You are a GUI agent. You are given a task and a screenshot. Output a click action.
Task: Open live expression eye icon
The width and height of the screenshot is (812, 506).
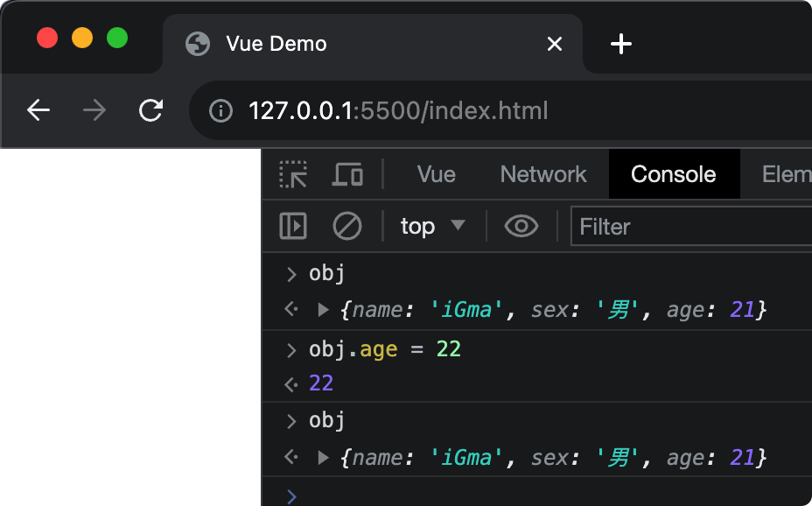[x=521, y=227]
